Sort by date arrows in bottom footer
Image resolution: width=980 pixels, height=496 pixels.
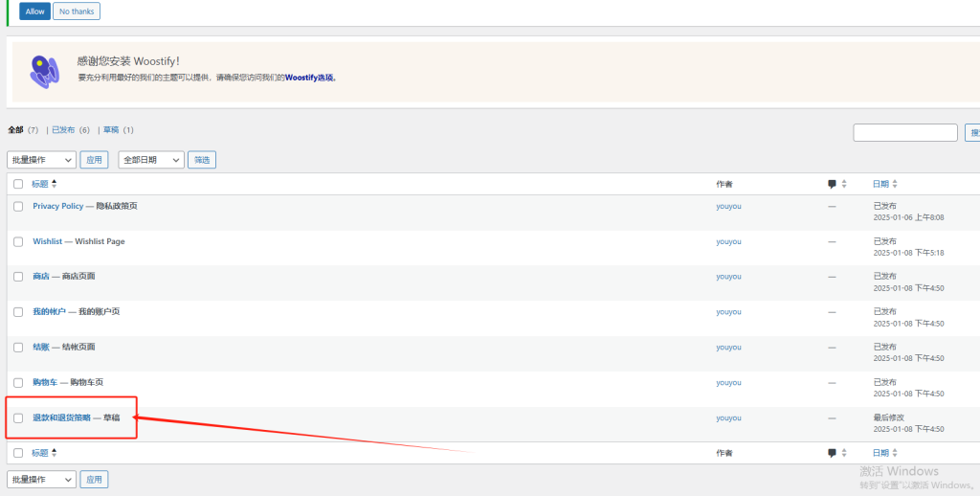895,453
